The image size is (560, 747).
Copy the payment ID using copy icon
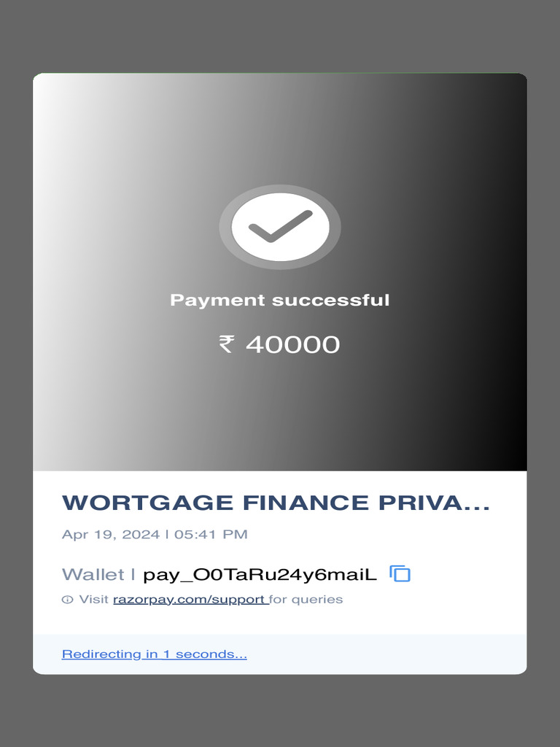400,573
